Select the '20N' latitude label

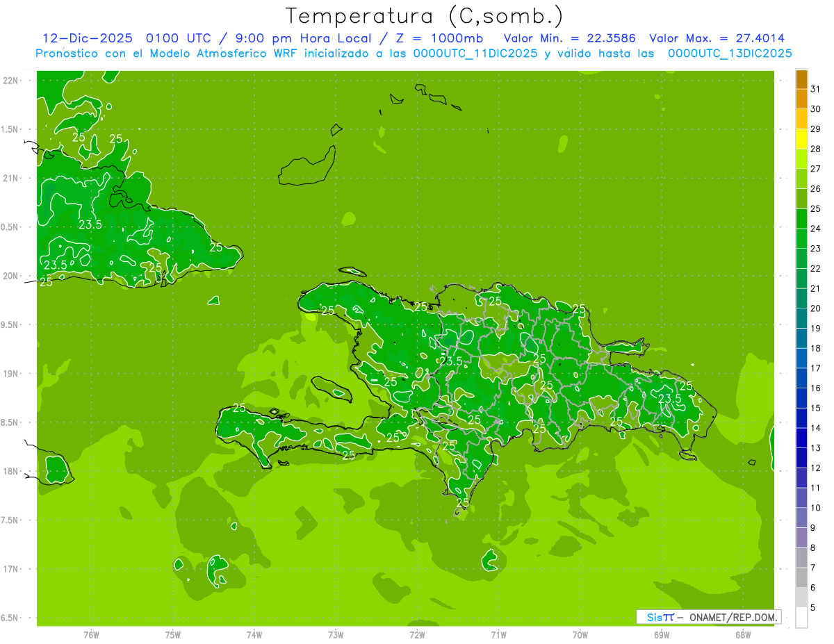point(10,276)
